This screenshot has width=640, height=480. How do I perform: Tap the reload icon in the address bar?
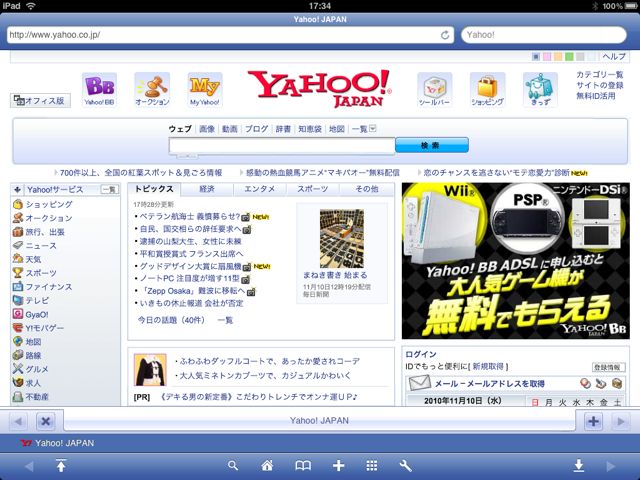click(x=445, y=35)
